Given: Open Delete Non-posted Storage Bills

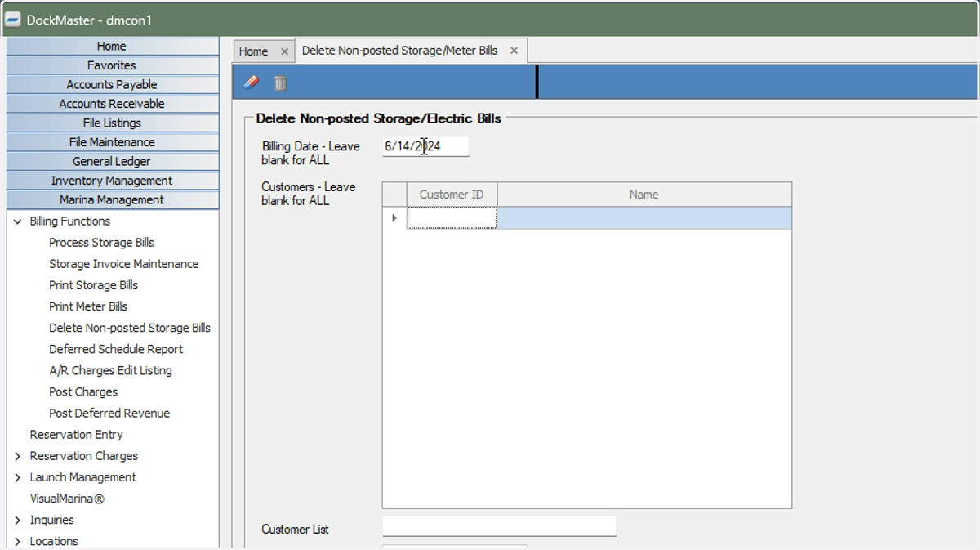Looking at the screenshot, I should point(130,328).
